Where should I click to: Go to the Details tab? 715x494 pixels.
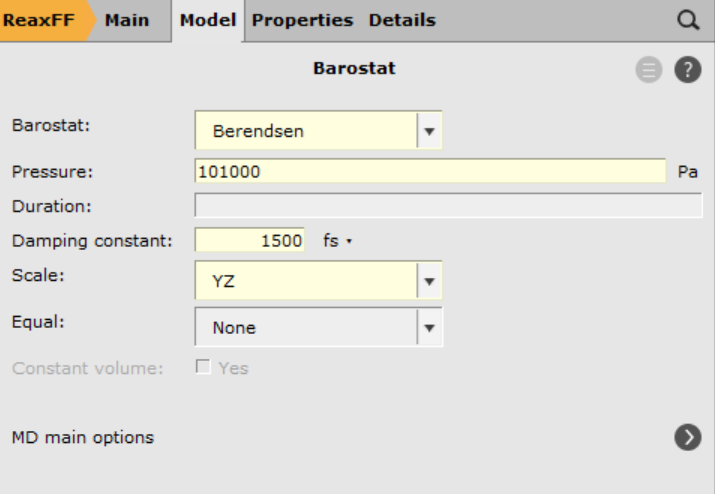point(402,20)
